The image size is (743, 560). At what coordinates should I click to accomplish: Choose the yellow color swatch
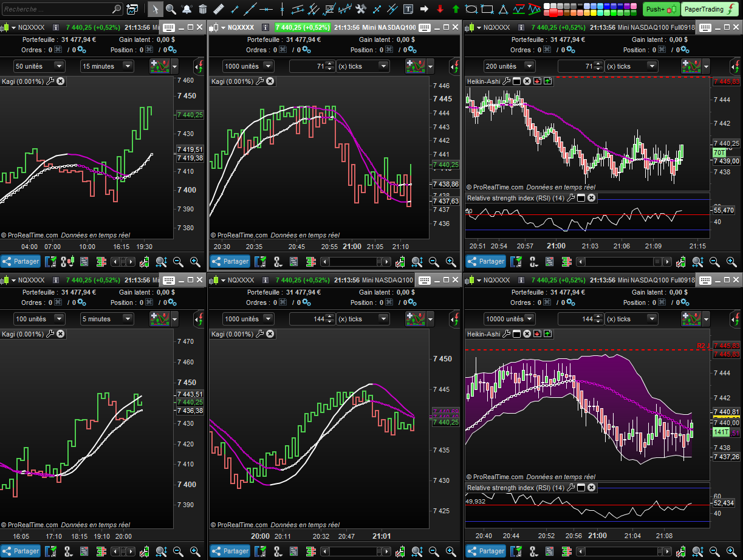594,13
